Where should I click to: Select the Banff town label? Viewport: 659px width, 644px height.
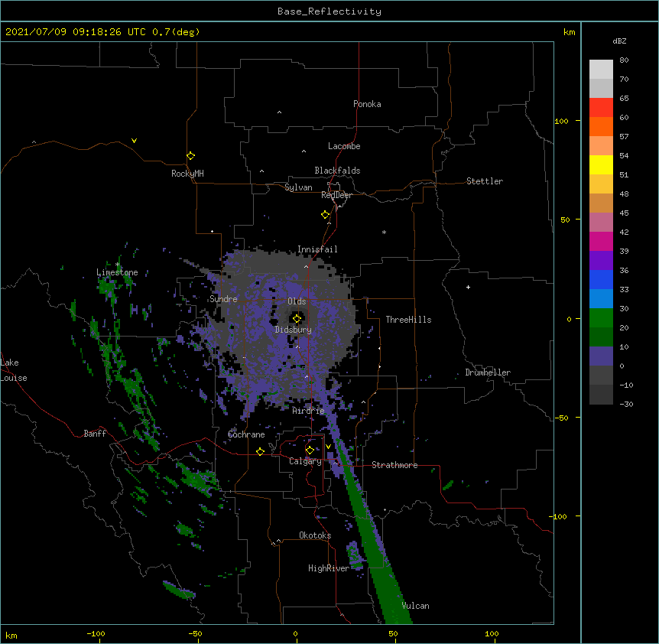[95, 434]
